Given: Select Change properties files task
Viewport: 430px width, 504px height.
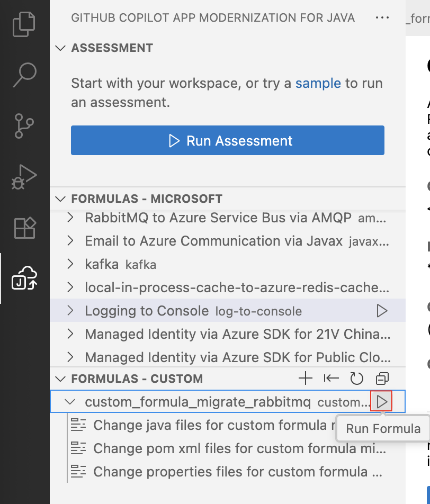Looking at the screenshot, I should pyautogui.click(x=227, y=472).
